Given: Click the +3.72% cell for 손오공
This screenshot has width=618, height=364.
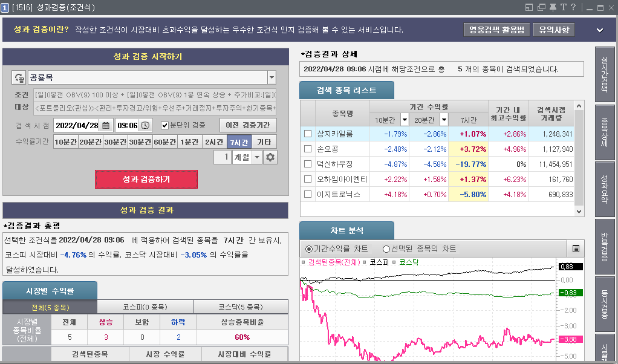Looking at the screenshot, I should tap(468, 149).
